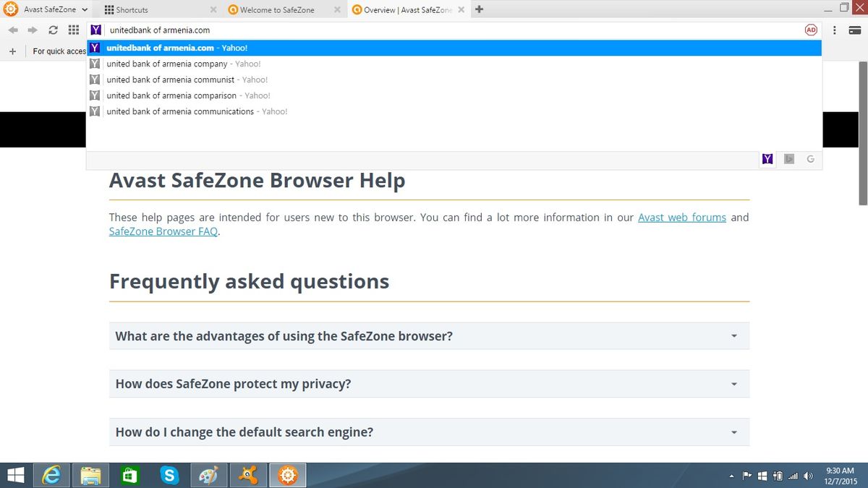The width and height of the screenshot is (868, 488).
Task: Open Windows Store from taskbar
Action: point(130,475)
